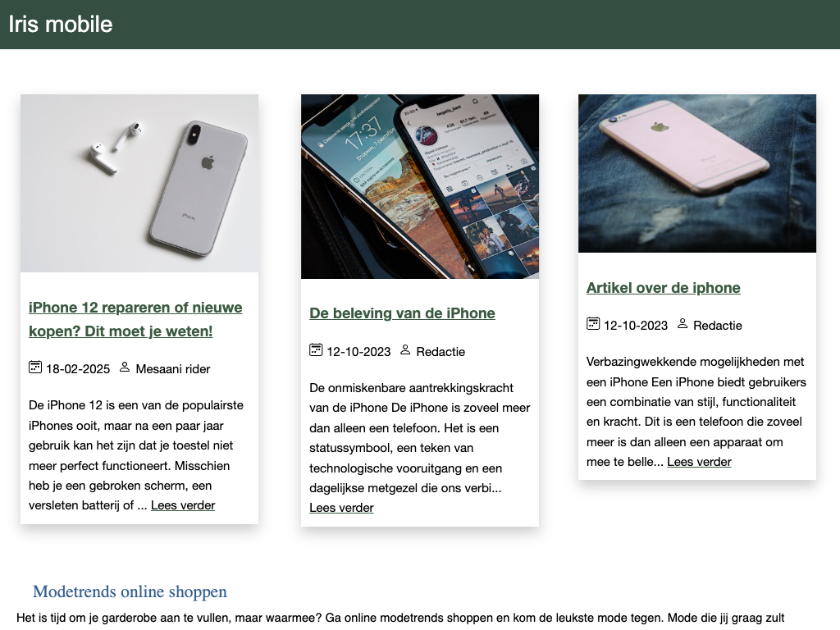Click person icon in Artikel over de iphone card
The image size is (840, 630).
tap(682, 324)
